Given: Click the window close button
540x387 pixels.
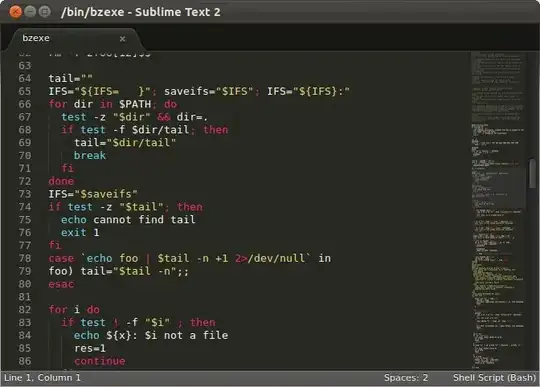Looking at the screenshot, I should point(15,12).
